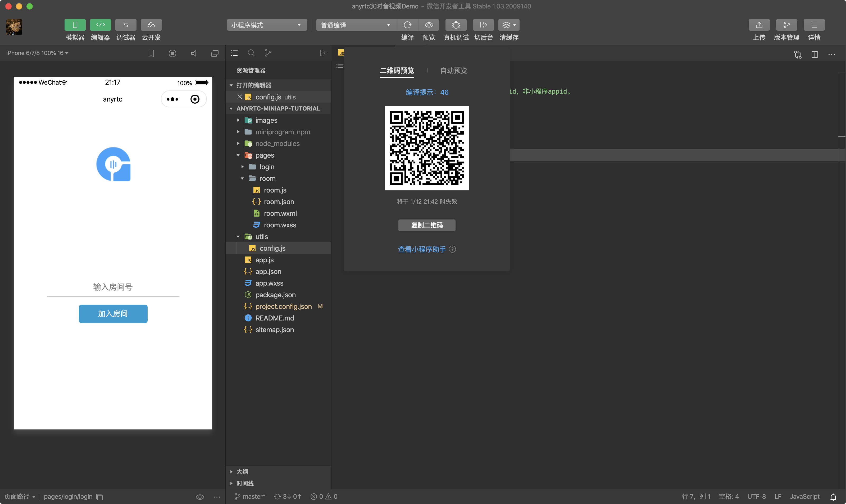The width and height of the screenshot is (846, 504).
Task: Toggle the simulator panel button
Action: (x=75, y=25)
